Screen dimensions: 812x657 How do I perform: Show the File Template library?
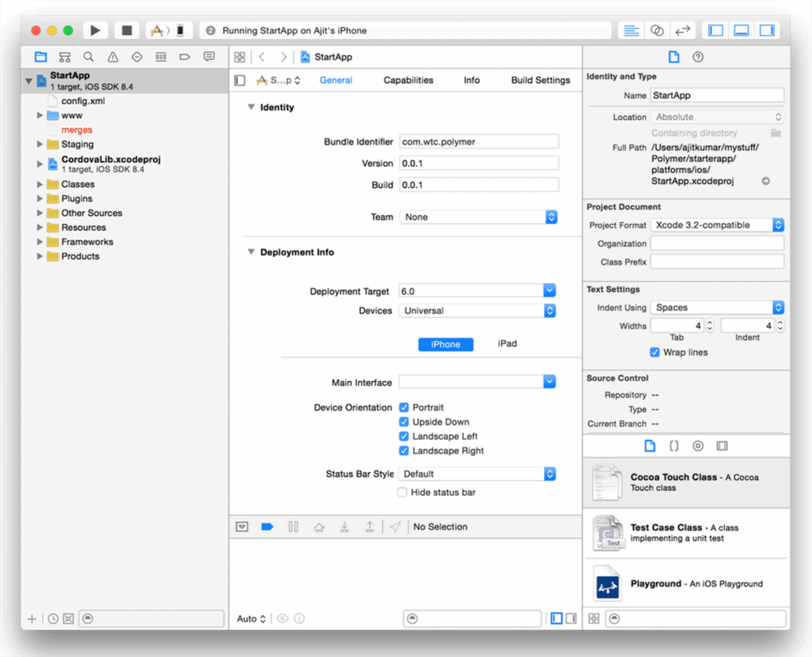(649, 446)
